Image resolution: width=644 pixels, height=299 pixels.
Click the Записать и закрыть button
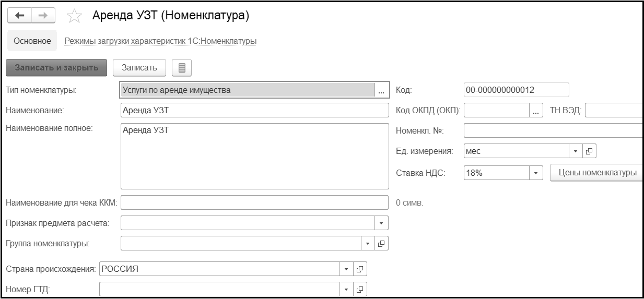[56, 67]
